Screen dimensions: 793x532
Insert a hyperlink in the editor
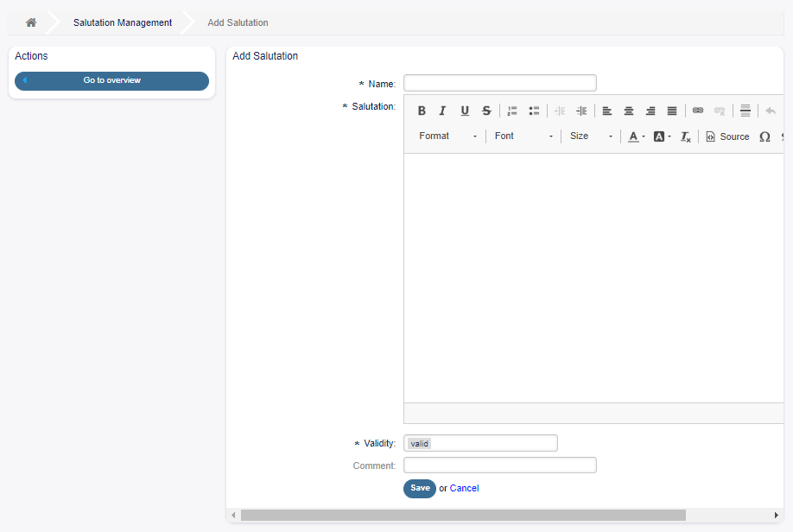pyautogui.click(x=698, y=111)
